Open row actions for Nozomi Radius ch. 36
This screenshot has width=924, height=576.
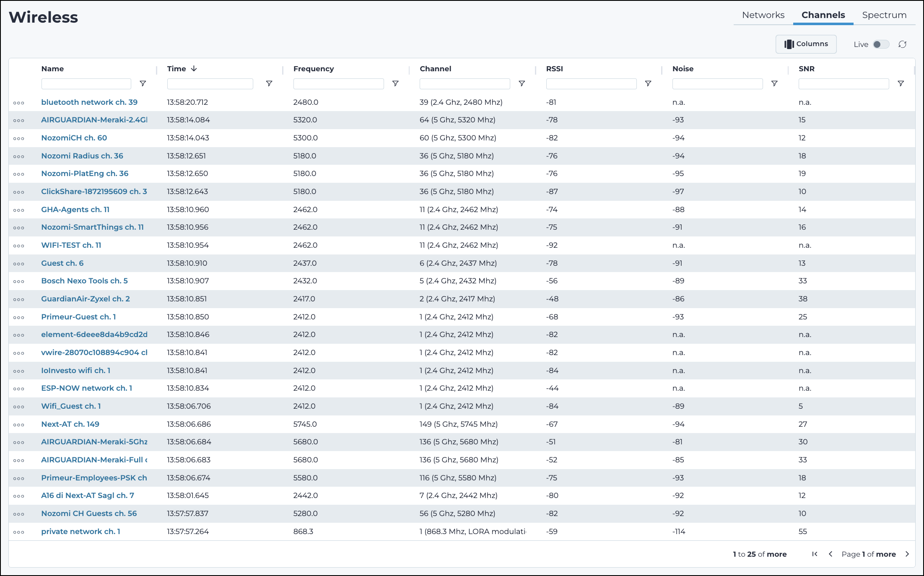(19, 156)
